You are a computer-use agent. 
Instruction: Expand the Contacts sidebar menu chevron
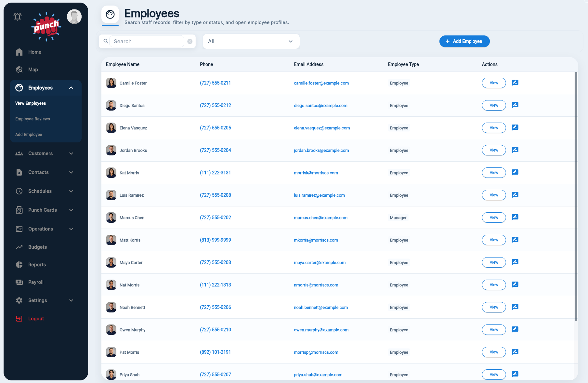point(71,172)
